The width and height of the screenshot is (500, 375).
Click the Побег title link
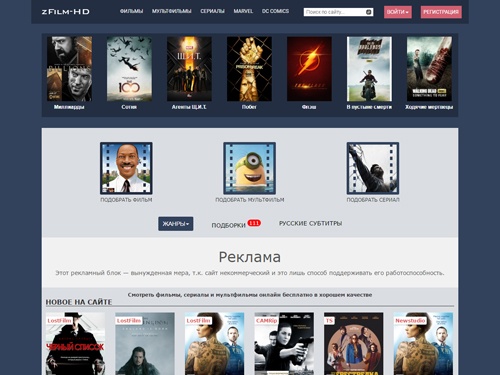249,107
